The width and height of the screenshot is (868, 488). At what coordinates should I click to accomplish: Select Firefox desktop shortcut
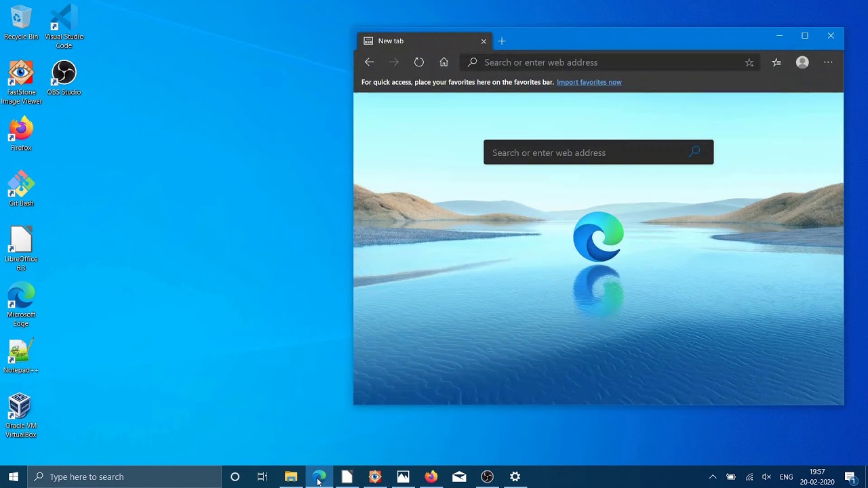pos(21,134)
